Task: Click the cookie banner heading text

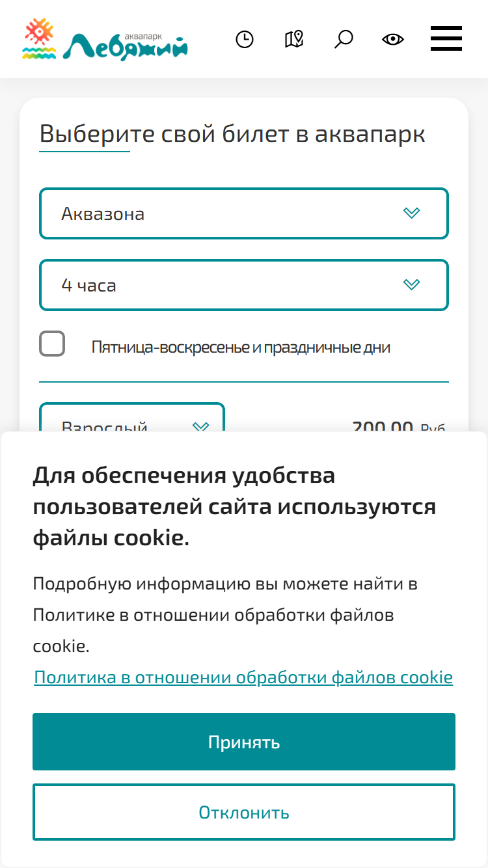Action: 234,507
